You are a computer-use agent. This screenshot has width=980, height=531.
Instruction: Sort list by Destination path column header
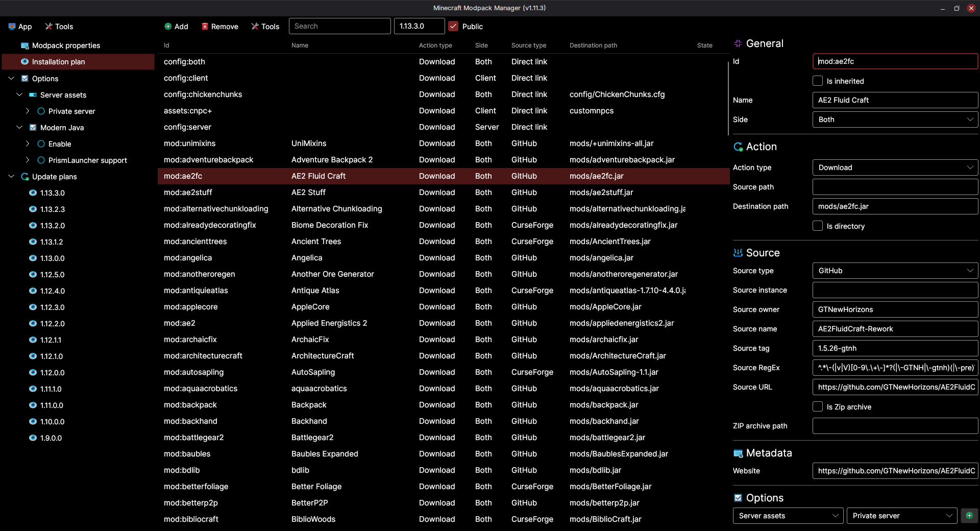pos(593,45)
